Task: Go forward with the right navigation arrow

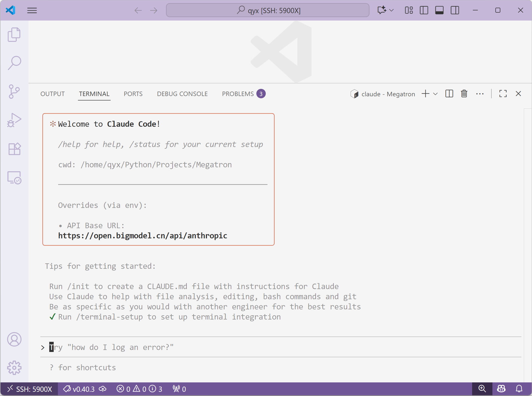Action: [154, 10]
